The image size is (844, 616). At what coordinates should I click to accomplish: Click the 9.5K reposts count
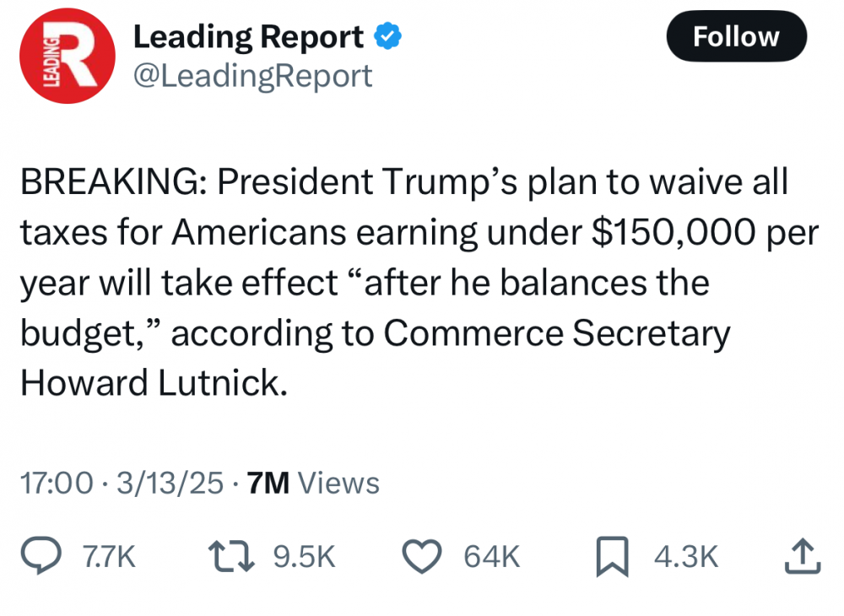pos(306,557)
